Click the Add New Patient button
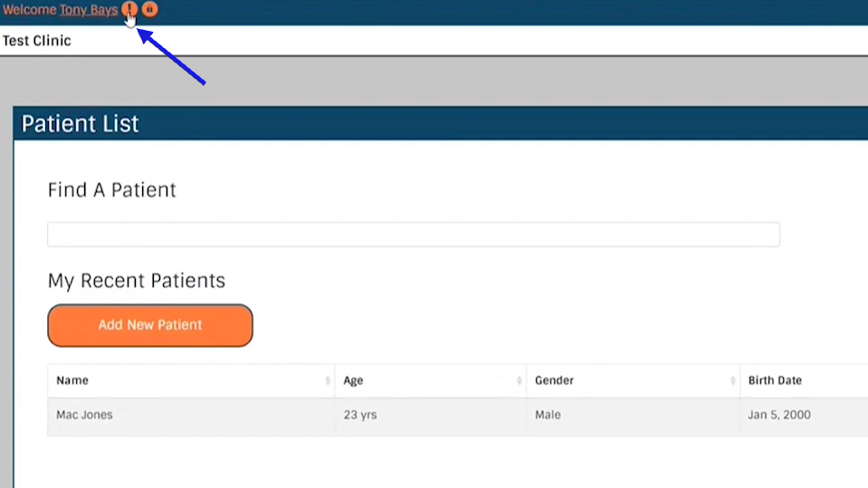 click(x=150, y=325)
